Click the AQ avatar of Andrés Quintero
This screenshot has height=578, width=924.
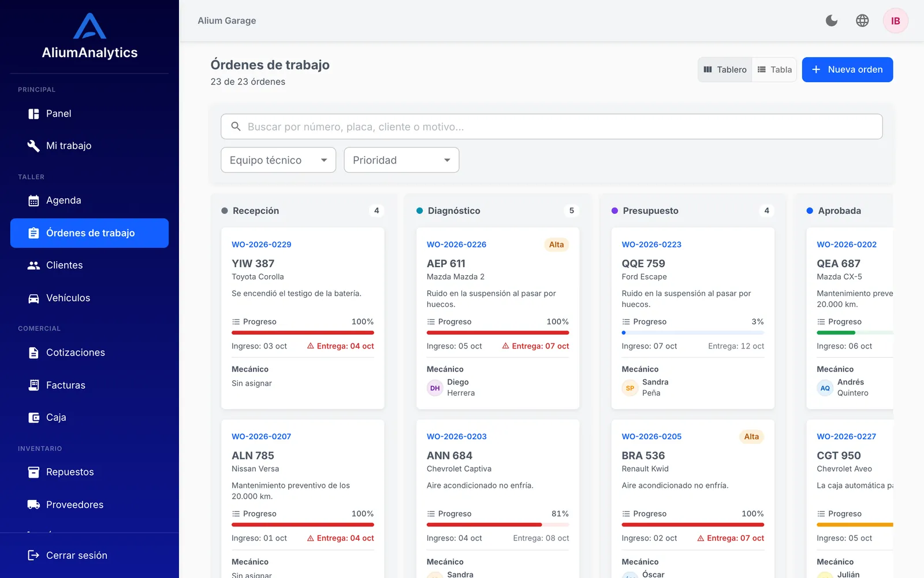(825, 388)
